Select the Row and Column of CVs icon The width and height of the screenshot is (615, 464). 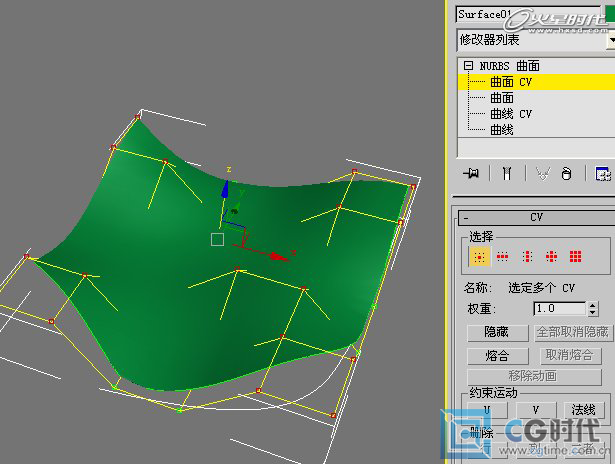point(551,257)
